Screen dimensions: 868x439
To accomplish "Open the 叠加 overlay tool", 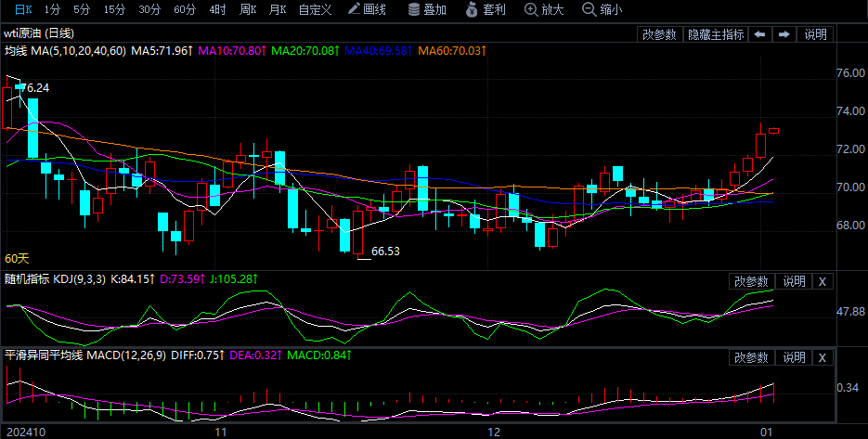I will click(427, 9).
